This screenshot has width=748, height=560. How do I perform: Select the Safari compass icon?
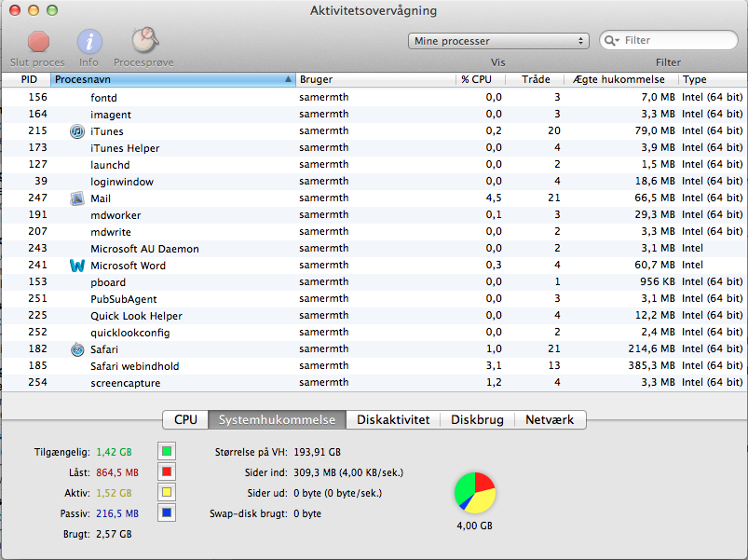(76, 349)
